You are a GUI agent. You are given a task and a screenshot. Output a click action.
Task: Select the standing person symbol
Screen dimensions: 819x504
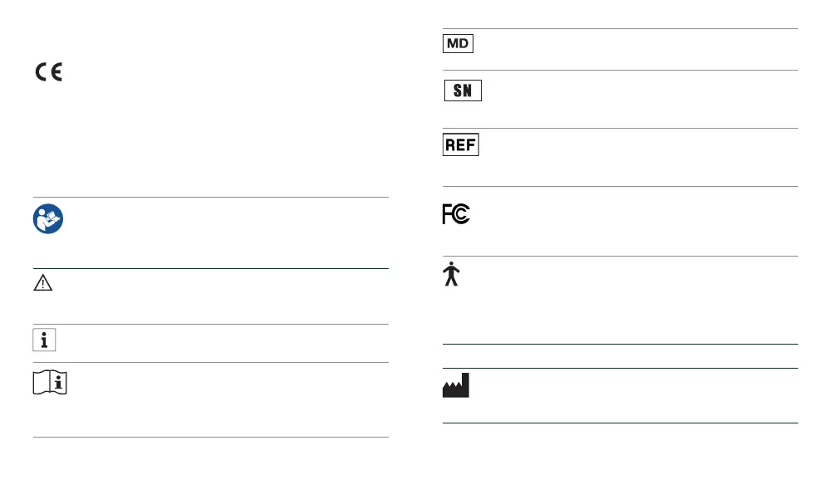(451, 274)
